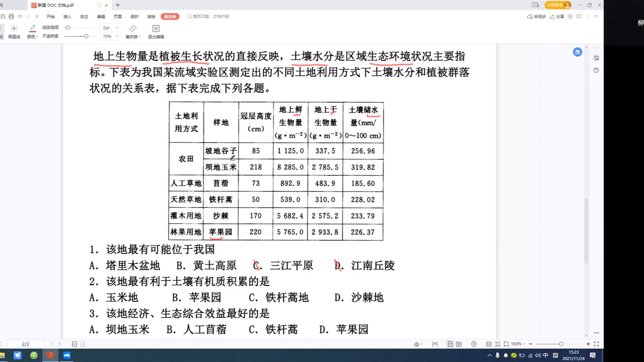644x362 pixels.
Task: Switch to single page view
Action: [x=450, y=344]
